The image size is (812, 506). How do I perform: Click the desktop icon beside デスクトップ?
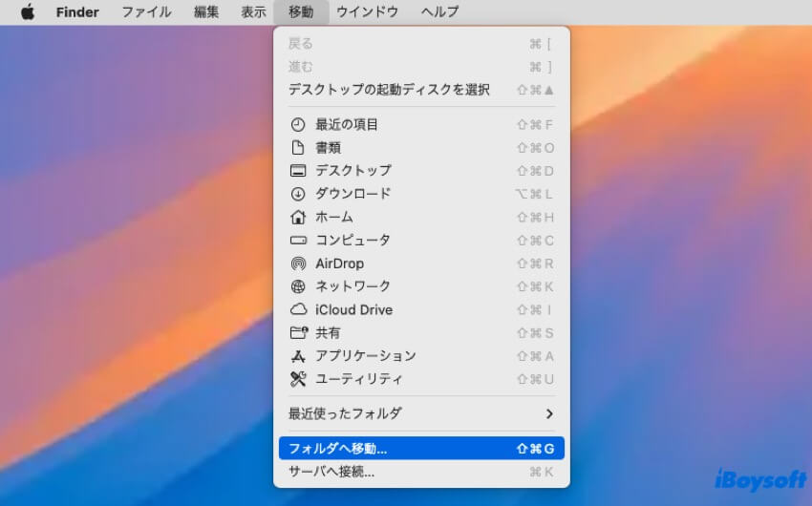click(298, 171)
